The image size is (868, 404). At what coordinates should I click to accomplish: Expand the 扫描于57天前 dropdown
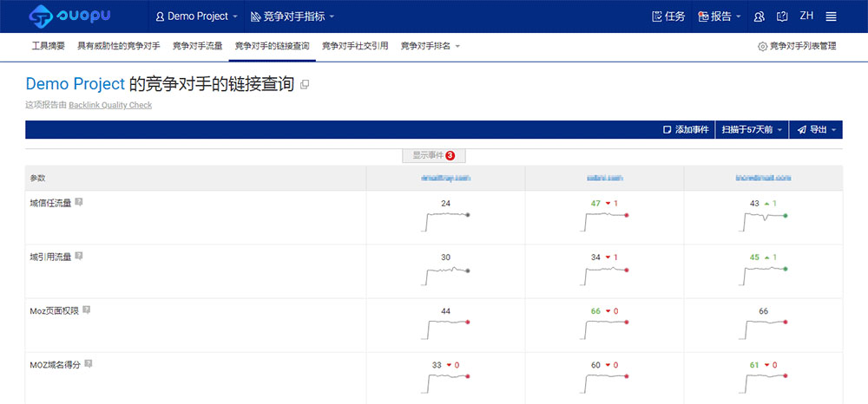(752, 130)
